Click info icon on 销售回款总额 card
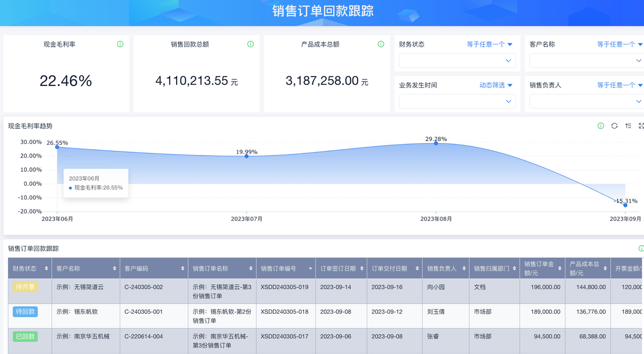644x354 pixels. [250, 44]
